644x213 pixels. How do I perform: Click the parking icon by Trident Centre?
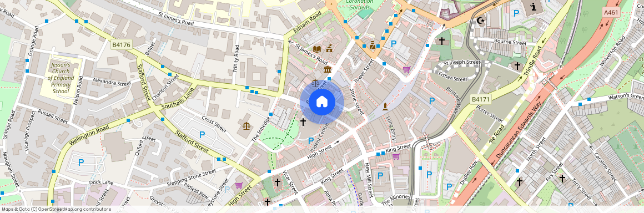(x=311, y=141)
